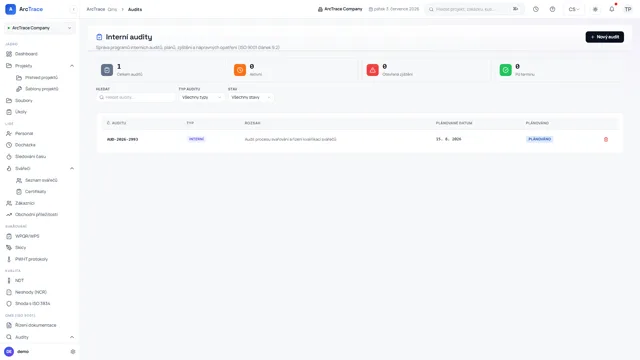The height and width of the screenshot is (360, 640).
Task: Click the ArcTrace breadcrumb link
Action: click(96, 9)
